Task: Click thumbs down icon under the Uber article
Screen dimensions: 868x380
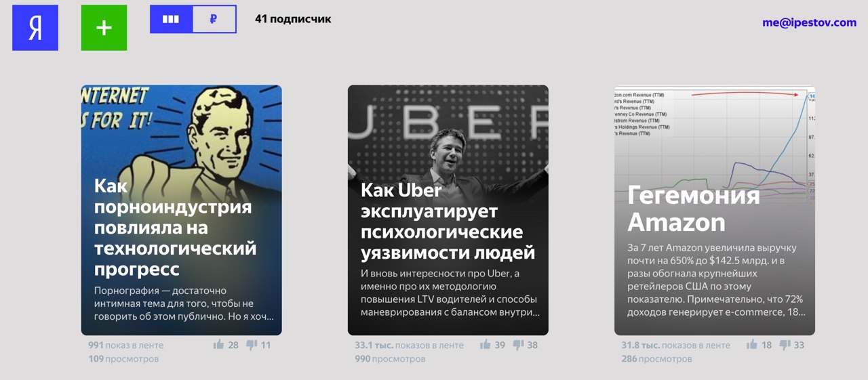Action: tap(518, 345)
